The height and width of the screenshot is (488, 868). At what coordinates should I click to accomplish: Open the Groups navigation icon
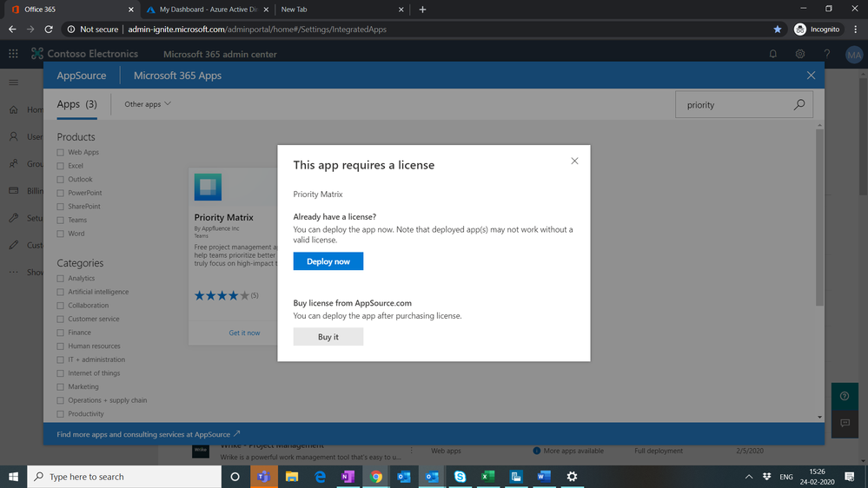14,163
